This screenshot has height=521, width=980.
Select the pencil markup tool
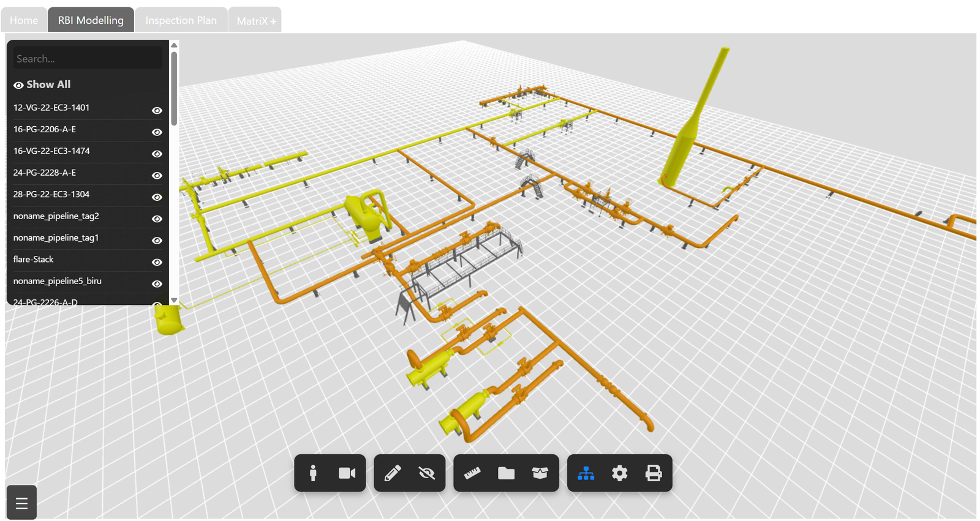(x=393, y=473)
